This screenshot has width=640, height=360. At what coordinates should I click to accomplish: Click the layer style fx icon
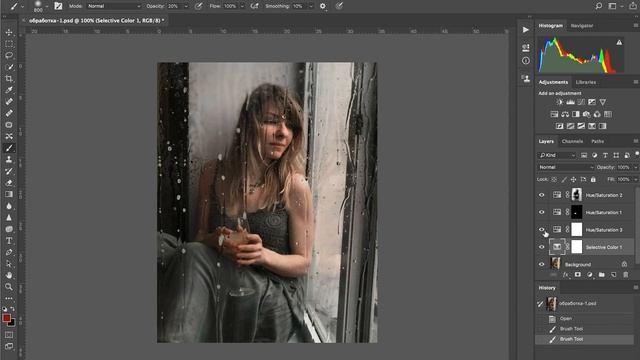[565, 275]
